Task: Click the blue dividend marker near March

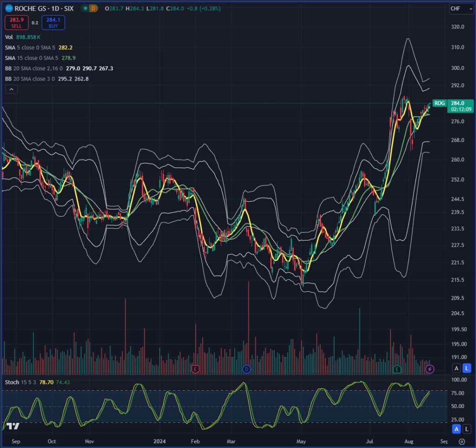Action: [247, 369]
